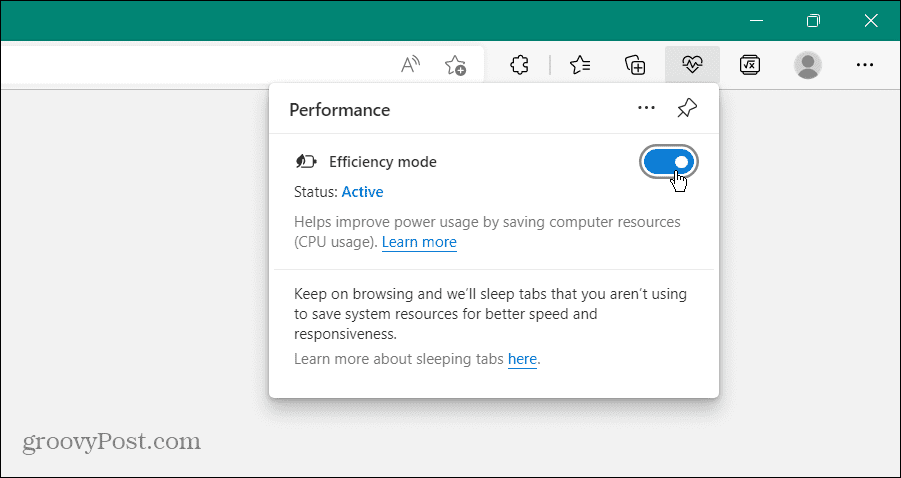This screenshot has height=478, width=901.
Task: Add this page to favorites via star icon
Action: tap(455, 65)
